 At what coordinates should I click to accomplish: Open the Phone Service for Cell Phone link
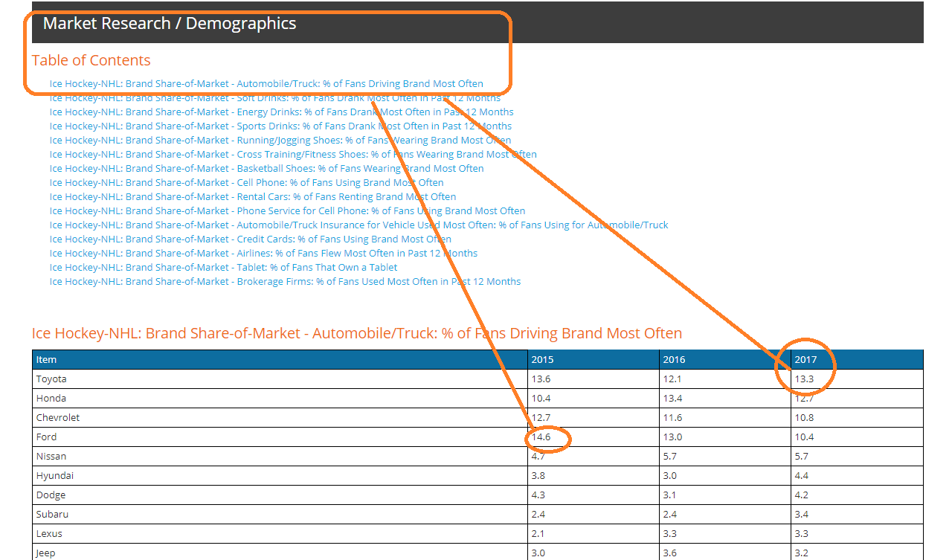pyautogui.click(x=287, y=211)
